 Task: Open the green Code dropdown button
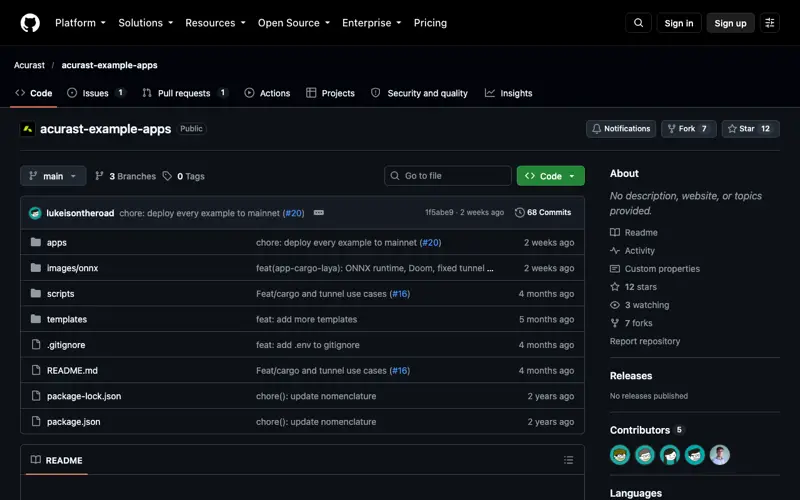[x=551, y=176]
